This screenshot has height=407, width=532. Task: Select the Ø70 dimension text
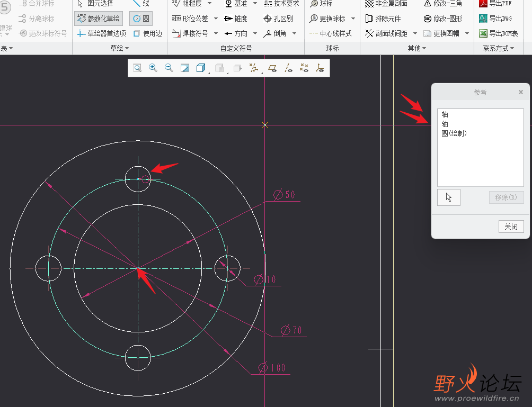291,330
